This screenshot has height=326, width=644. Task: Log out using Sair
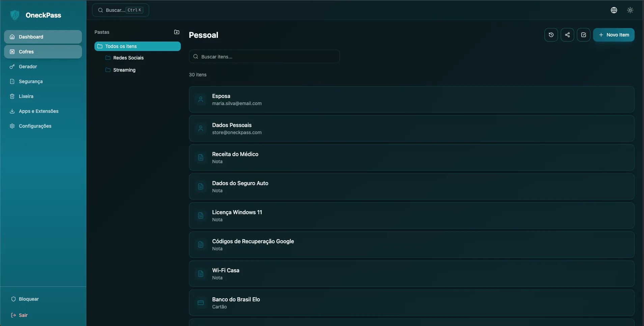23,315
